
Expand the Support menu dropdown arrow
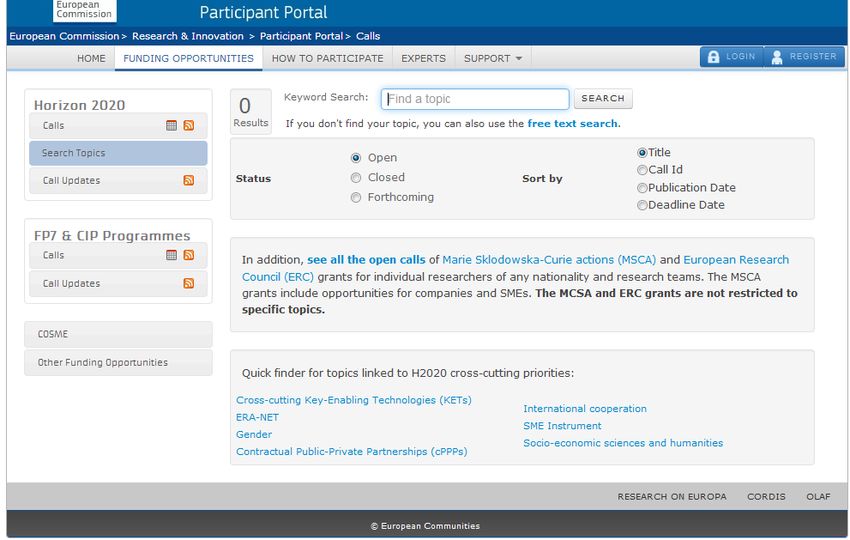point(519,59)
